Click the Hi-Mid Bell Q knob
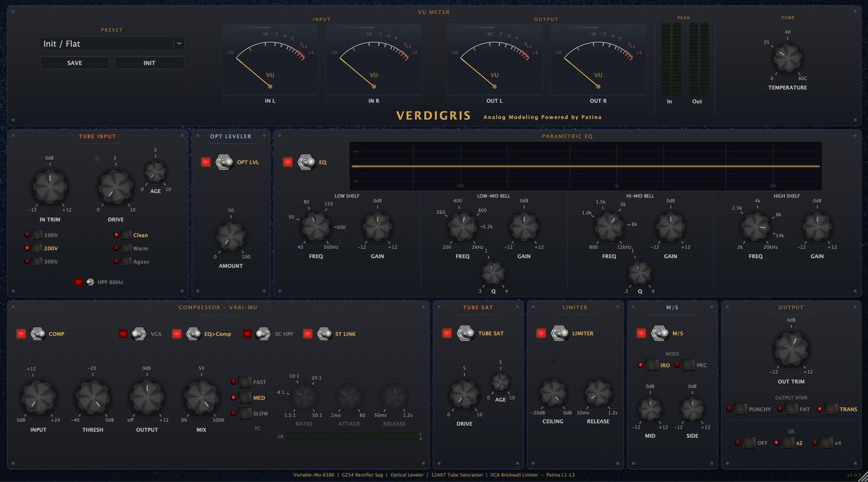Image resolution: width=868 pixels, height=482 pixels. click(x=639, y=273)
